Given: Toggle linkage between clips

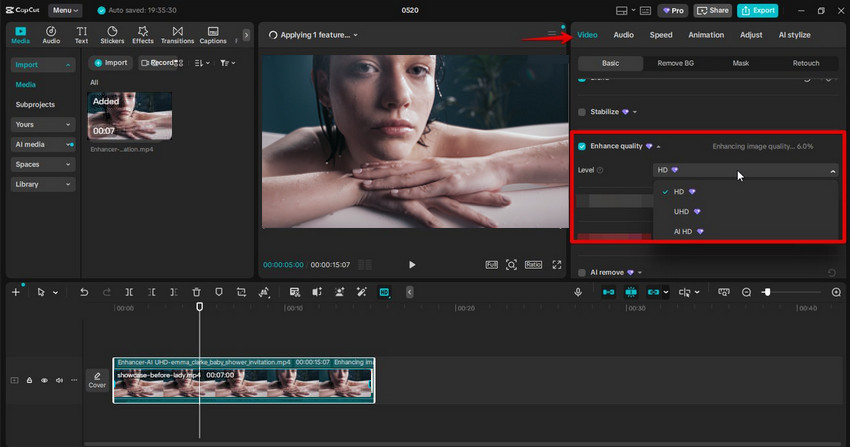Looking at the screenshot, I should click(653, 292).
